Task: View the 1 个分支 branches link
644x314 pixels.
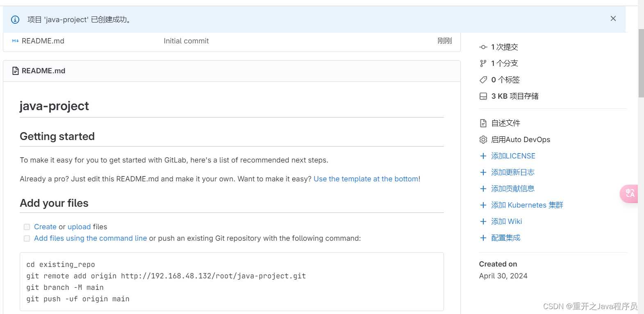Action: coord(505,63)
